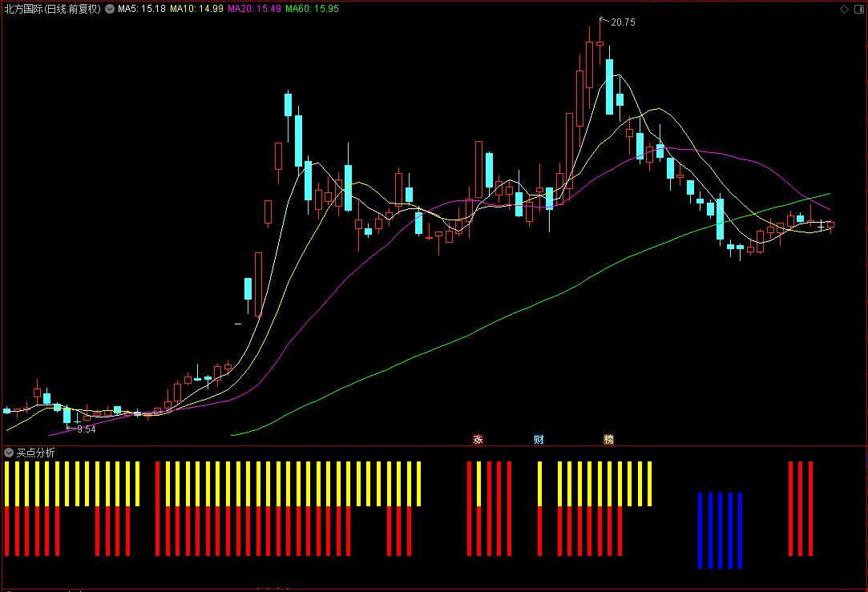Click the blue 财 finance marker
The image size is (868, 592).
539,439
